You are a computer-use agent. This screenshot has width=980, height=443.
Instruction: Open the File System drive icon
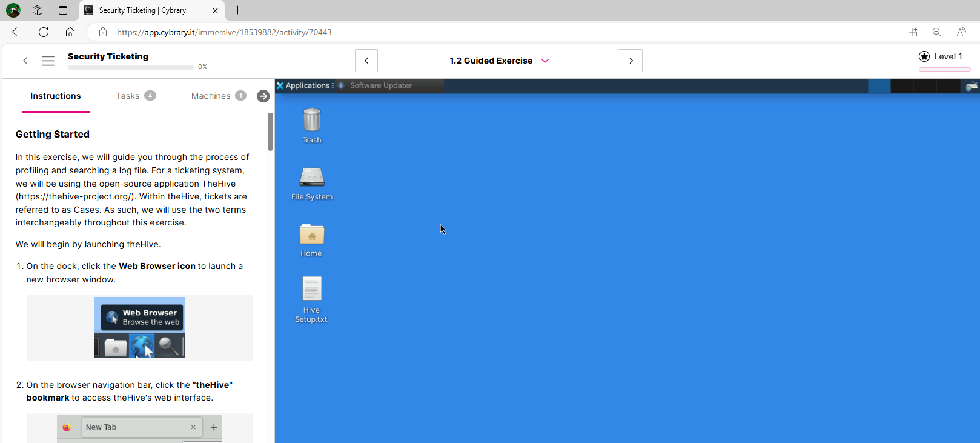click(x=312, y=178)
